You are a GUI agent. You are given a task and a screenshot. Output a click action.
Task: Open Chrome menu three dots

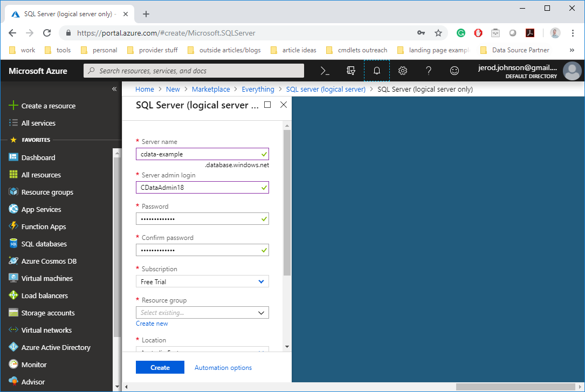point(573,33)
